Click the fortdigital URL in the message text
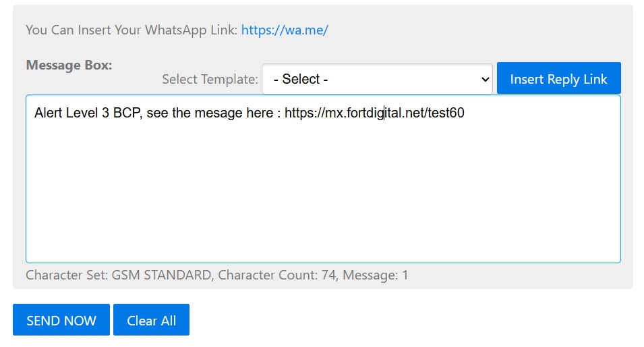This screenshot has height=347, width=644. coord(374,113)
